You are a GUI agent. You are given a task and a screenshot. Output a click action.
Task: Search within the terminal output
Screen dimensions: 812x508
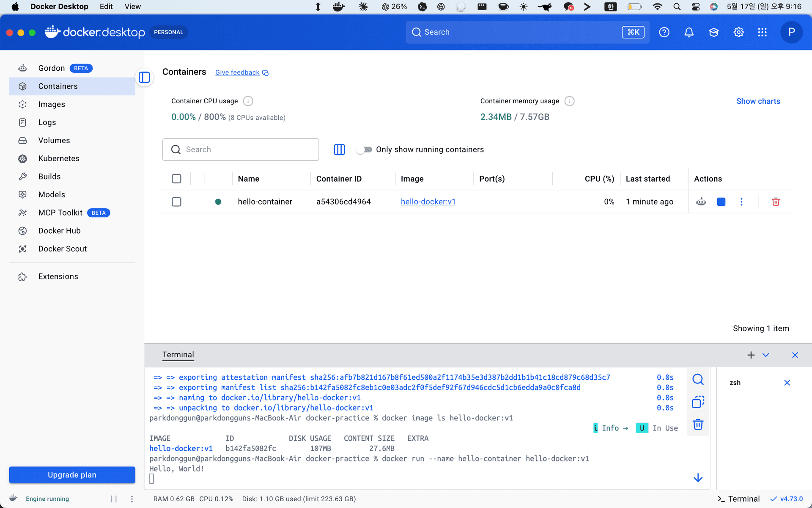(x=698, y=379)
